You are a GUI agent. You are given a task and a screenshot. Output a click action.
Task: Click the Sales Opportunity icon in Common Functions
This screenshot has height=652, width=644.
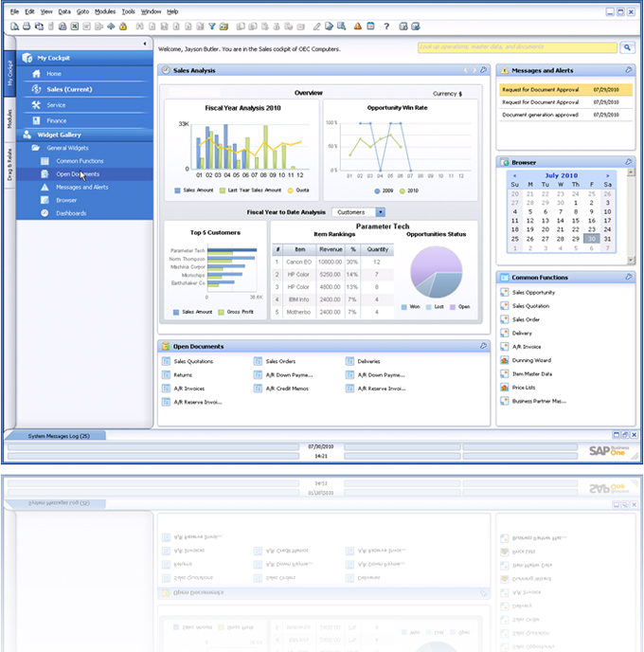point(505,293)
